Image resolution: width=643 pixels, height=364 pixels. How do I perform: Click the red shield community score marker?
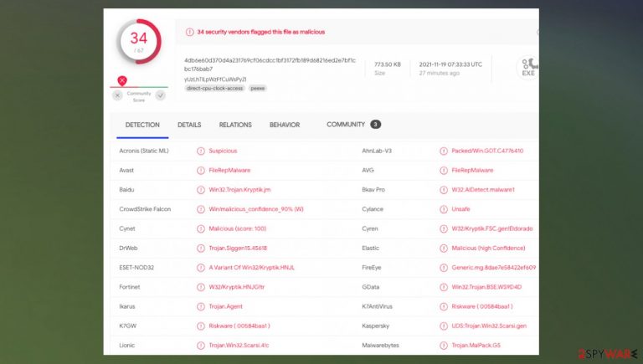pyautogui.click(x=121, y=81)
